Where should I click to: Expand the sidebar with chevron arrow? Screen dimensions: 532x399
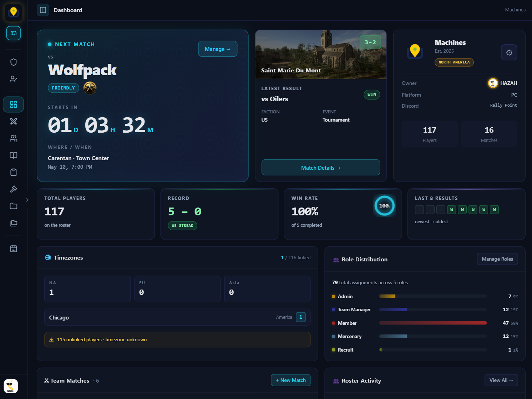tap(27, 200)
